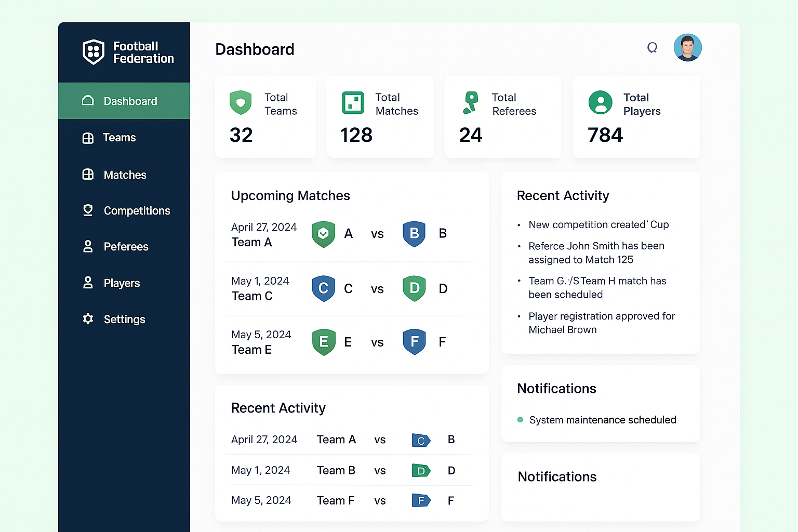Image resolution: width=798 pixels, height=532 pixels.
Task: Open 'New competition created' Cup' activity item
Action: pos(598,224)
